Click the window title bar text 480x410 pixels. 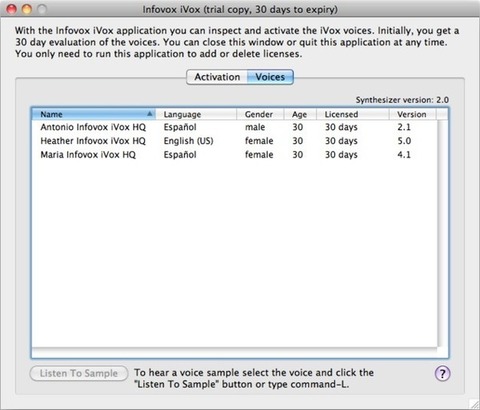tap(240, 9)
